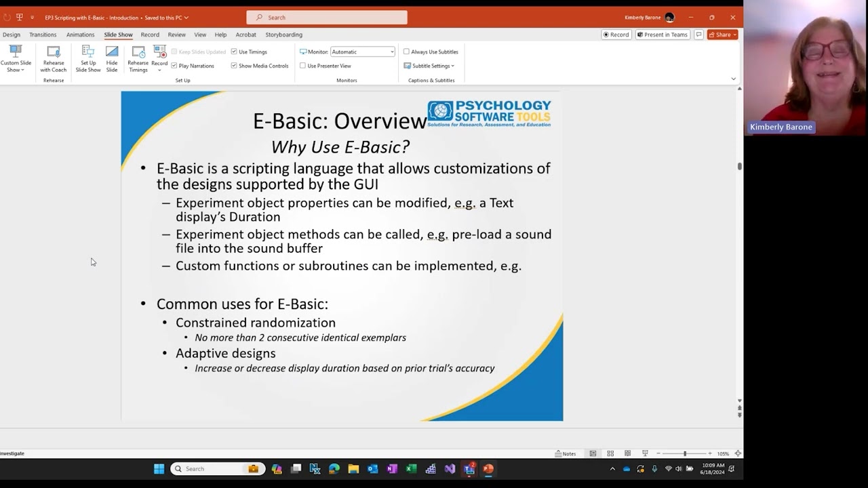This screenshot has height=488, width=868.
Task: Click the vertical scrollbar thumb
Action: [740, 166]
